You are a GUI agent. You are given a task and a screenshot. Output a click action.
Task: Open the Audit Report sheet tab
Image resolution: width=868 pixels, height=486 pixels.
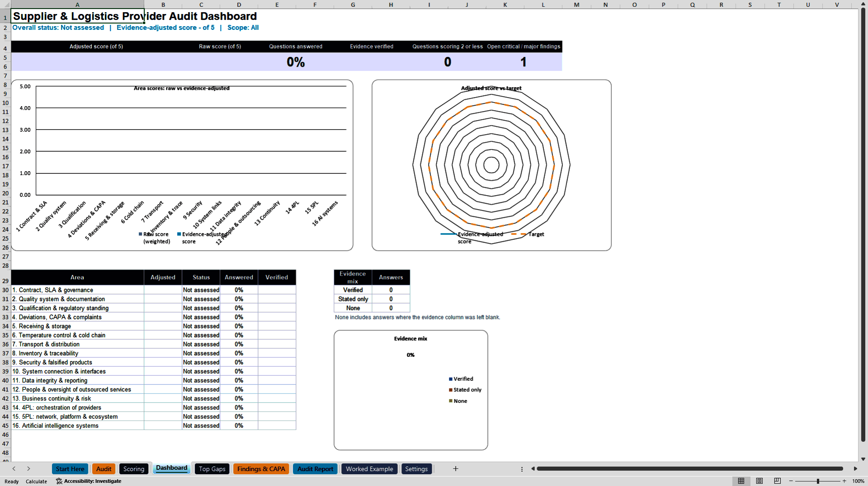click(315, 469)
